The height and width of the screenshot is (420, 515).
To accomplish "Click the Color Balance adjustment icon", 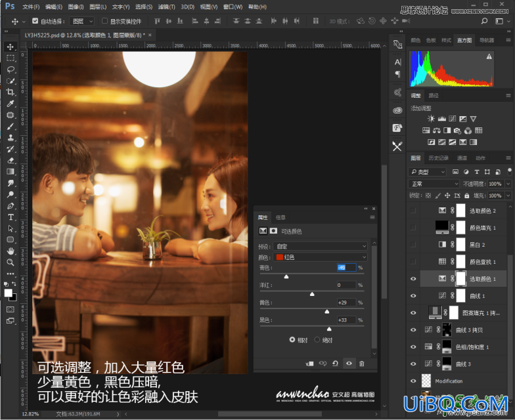I will pyautogui.click(x=436, y=131).
